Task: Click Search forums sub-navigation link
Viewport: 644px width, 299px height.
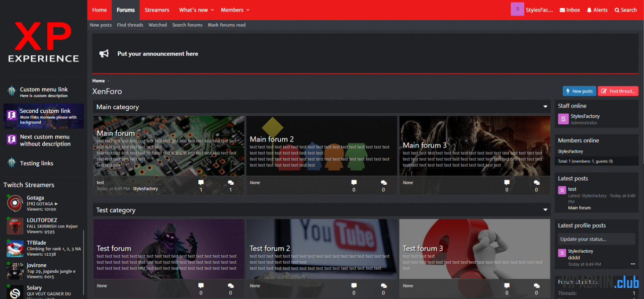Action: (187, 25)
